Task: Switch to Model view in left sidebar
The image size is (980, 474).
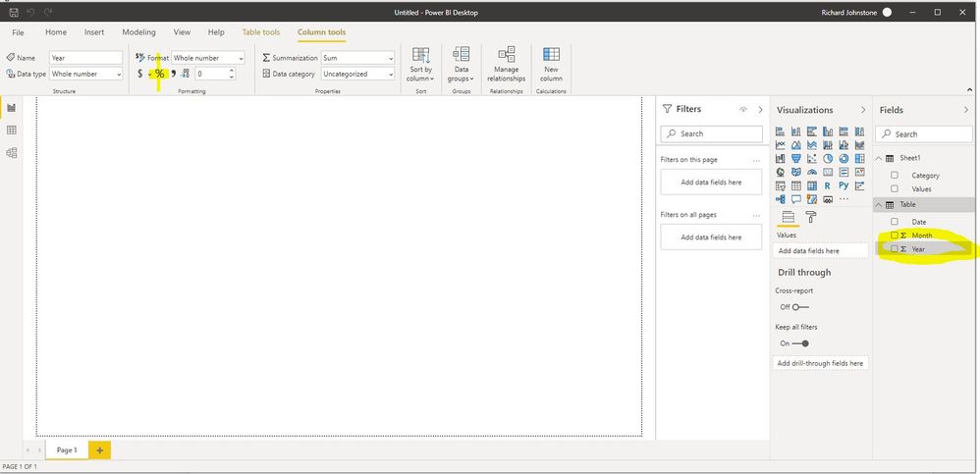Action: [11, 153]
